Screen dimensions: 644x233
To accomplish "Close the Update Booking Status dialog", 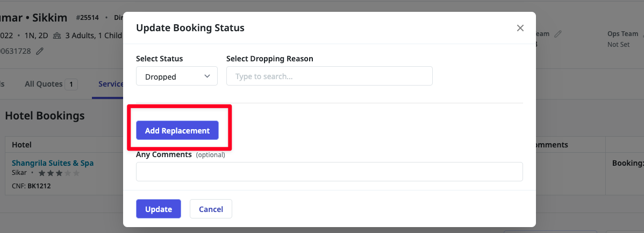I will (x=520, y=28).
